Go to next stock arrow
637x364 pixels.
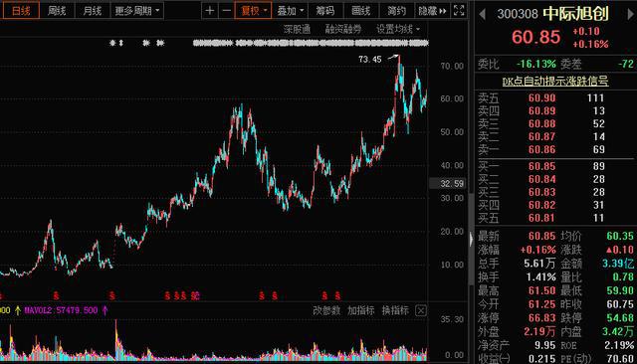point(631,15)
